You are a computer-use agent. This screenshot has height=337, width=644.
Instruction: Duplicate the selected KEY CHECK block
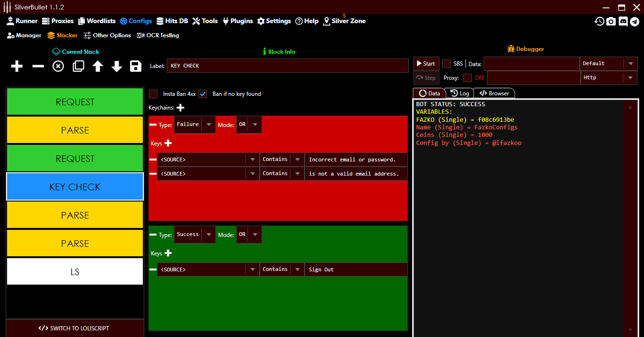pyautogui.click(x=78, y=66)
